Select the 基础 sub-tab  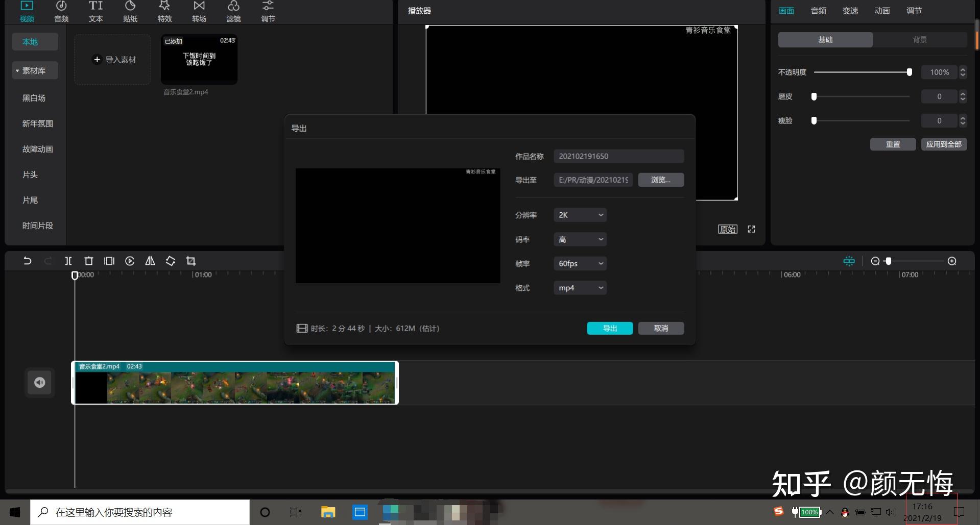click(x=825, y=40)
